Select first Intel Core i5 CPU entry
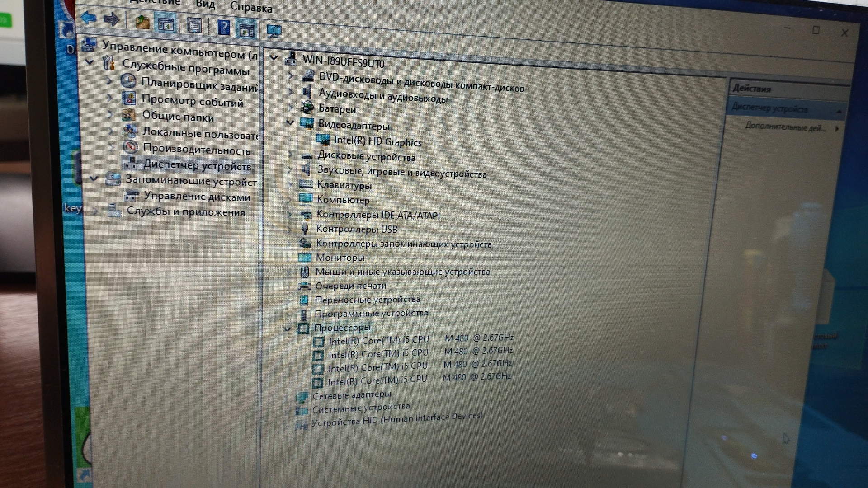 pos(378,340)
